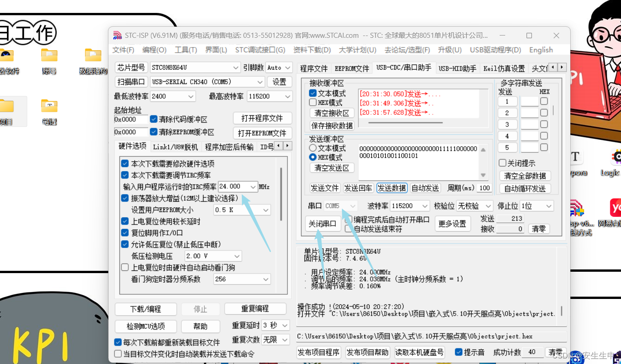Screen dimensions: 621x364
Task: Enable 自动发送结束符 checkbox
Action: pyautogui.click(x=349, y=229)
